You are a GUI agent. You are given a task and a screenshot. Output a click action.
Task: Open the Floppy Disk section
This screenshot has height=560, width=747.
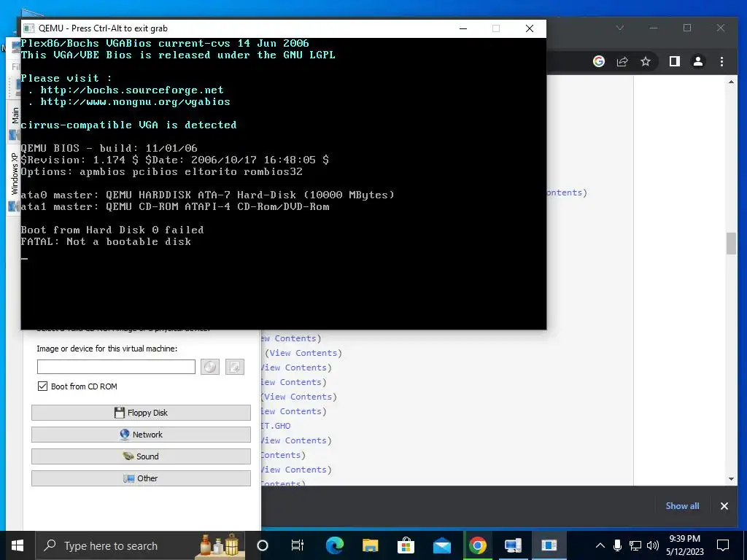click(x=141, y=413)
